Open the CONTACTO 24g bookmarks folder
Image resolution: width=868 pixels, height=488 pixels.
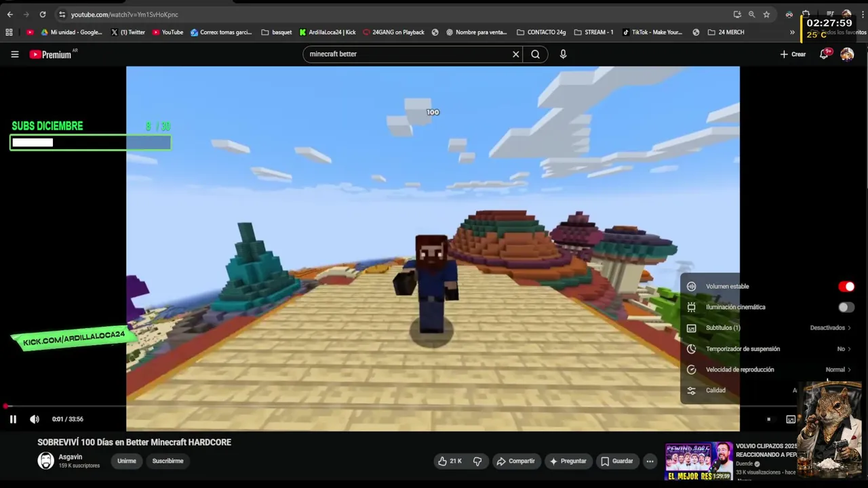[541, 32]
